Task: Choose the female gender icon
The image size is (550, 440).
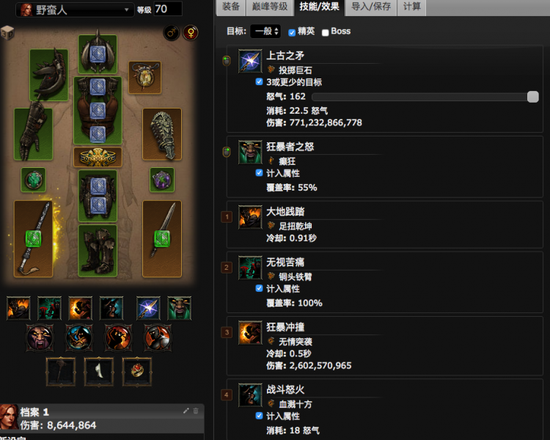Action: 191,33
